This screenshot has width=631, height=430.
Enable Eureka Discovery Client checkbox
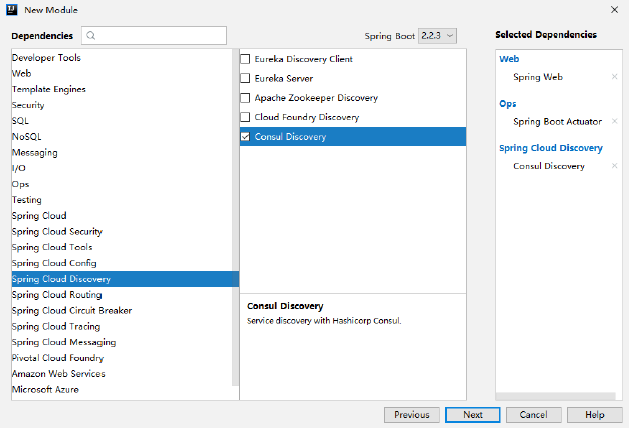(x=246, y=60)
